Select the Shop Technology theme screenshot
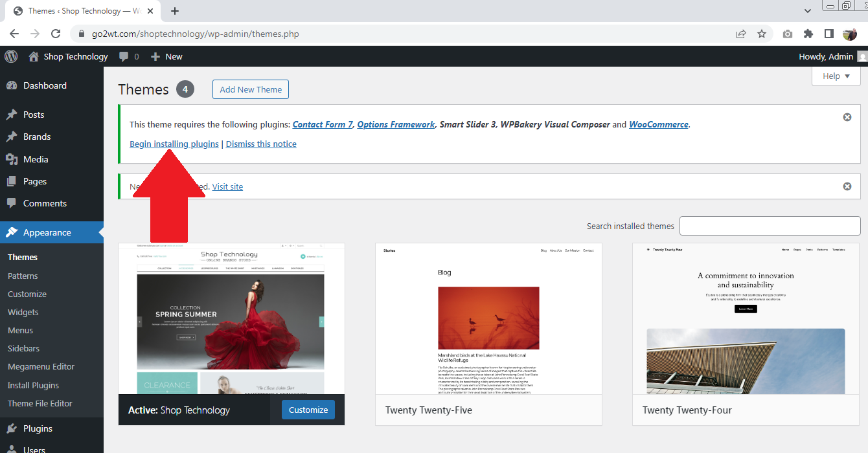The height and width of the screenshot is (453, 868). [231, 319]
